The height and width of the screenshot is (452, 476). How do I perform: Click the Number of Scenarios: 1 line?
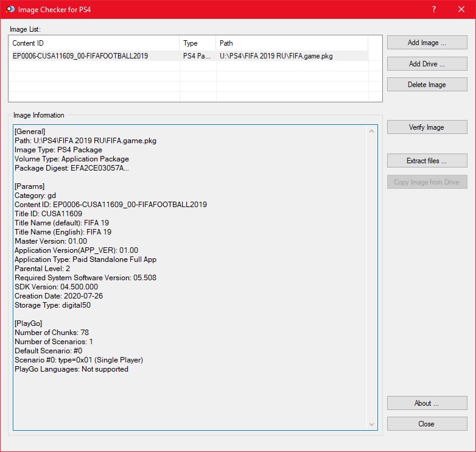[54, 341]
